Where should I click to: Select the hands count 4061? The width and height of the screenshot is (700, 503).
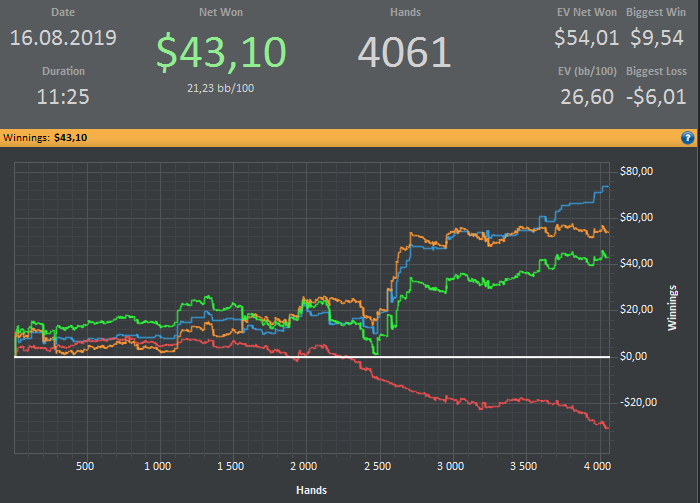click(x=404, y=53)
